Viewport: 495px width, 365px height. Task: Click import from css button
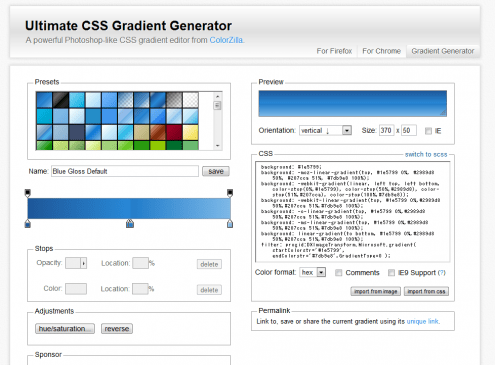click(426, 291)
